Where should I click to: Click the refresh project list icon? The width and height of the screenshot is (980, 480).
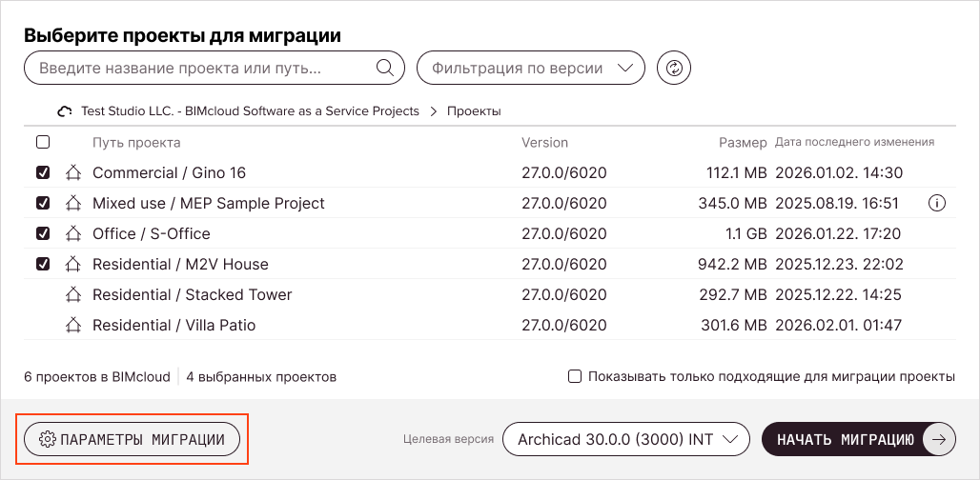(674, 68)
